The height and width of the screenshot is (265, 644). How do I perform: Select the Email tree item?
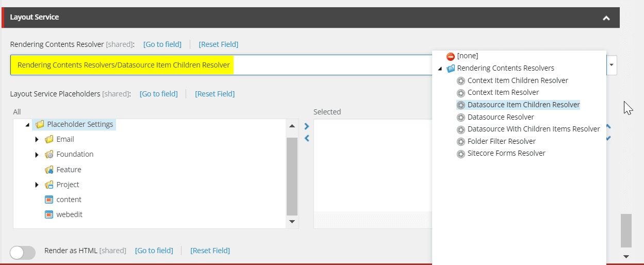(x=65, y=139)
